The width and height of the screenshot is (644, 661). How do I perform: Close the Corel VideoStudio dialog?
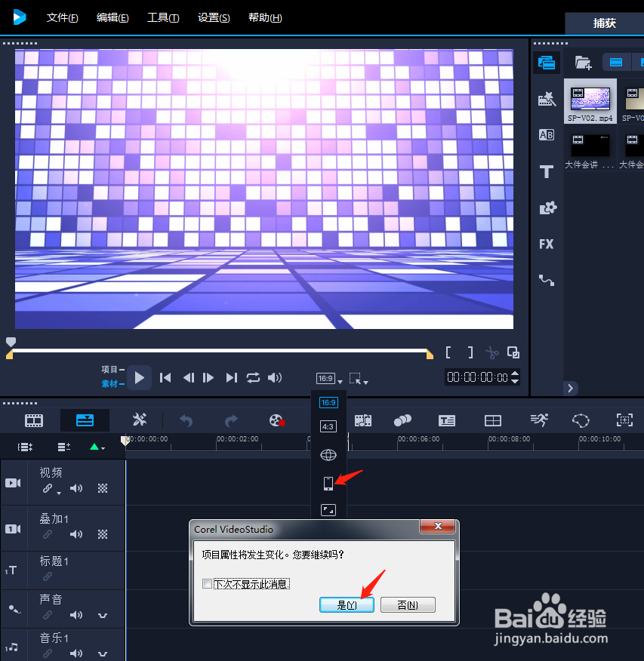pyautogui.click(x=438, y=526)
